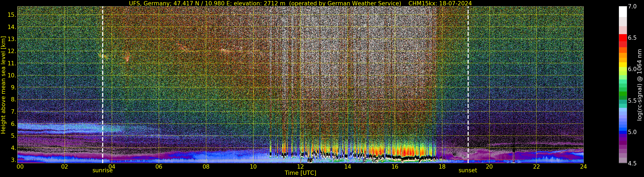The image size is (644, 177).
Task: Click the height axis tick '5.'
Action: pos(13,136)
